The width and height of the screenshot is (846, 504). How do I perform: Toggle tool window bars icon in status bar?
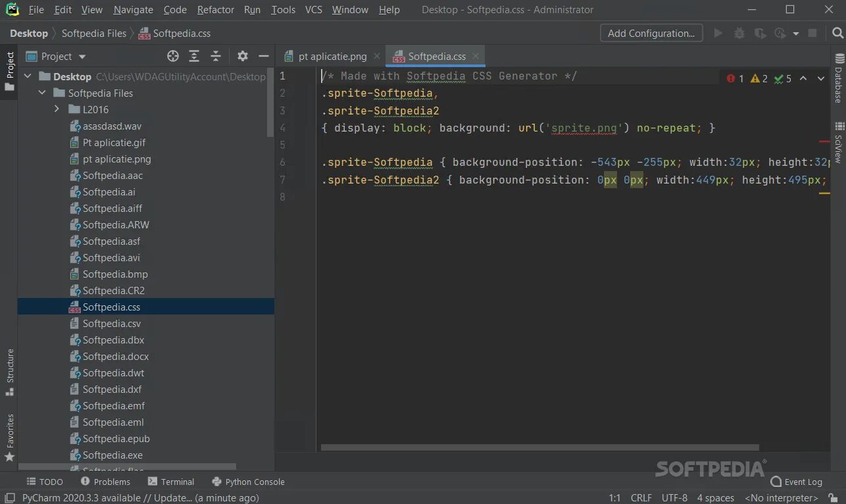click(x=9, y=498)
